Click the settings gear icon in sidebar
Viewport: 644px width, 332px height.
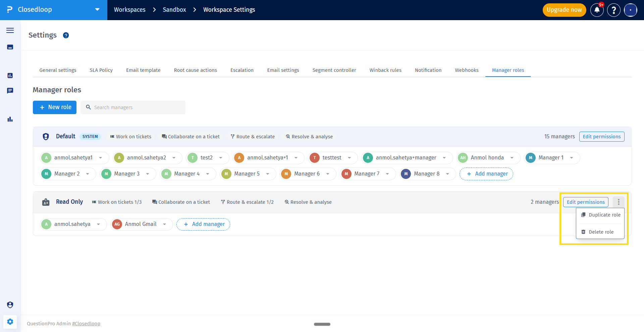(10, 322)
